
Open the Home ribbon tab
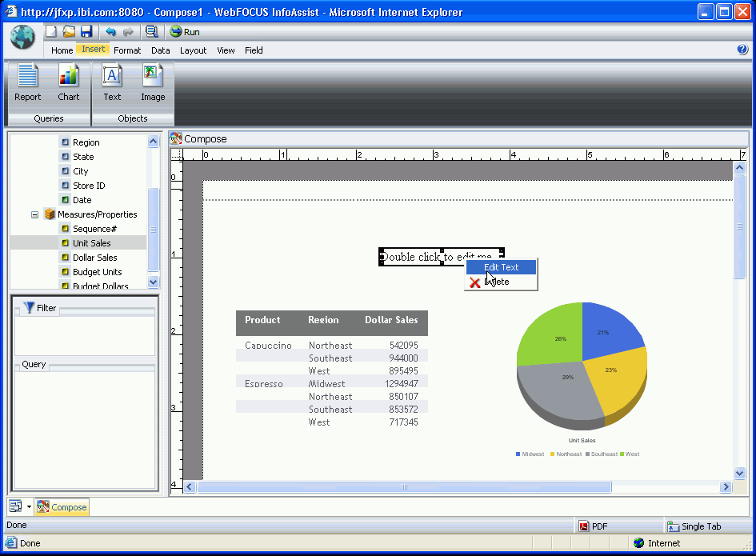62,50
